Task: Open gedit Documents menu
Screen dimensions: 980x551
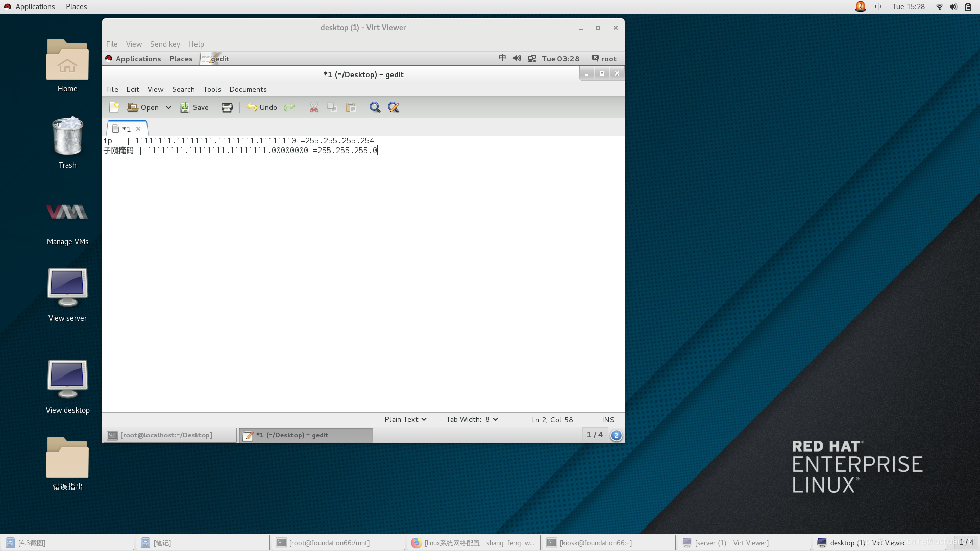Action: 248,89
